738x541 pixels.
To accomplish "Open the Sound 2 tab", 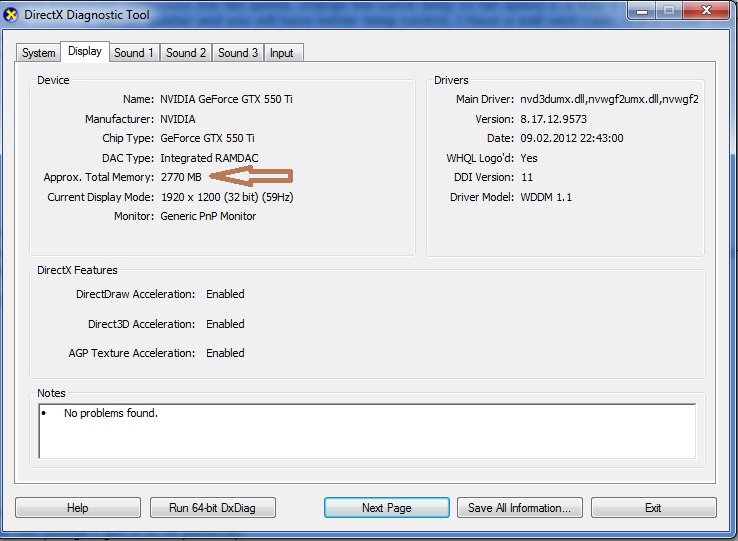I will (186, 53).
